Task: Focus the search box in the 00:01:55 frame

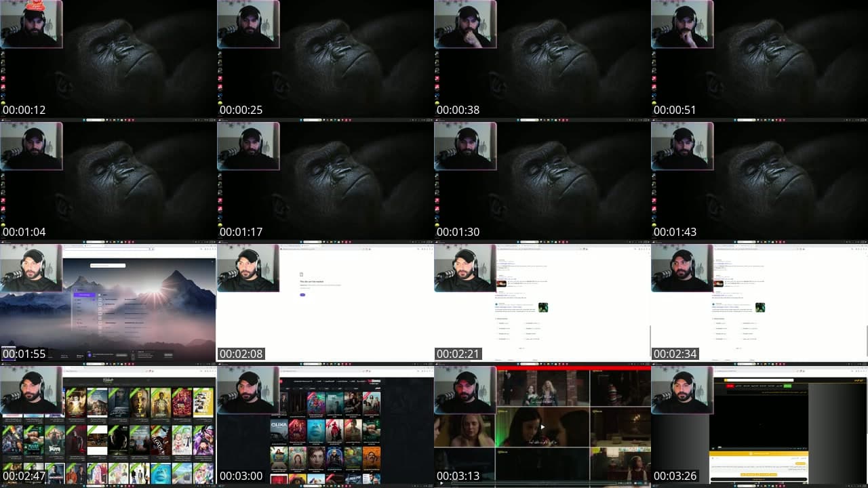Action: (108, 266)
